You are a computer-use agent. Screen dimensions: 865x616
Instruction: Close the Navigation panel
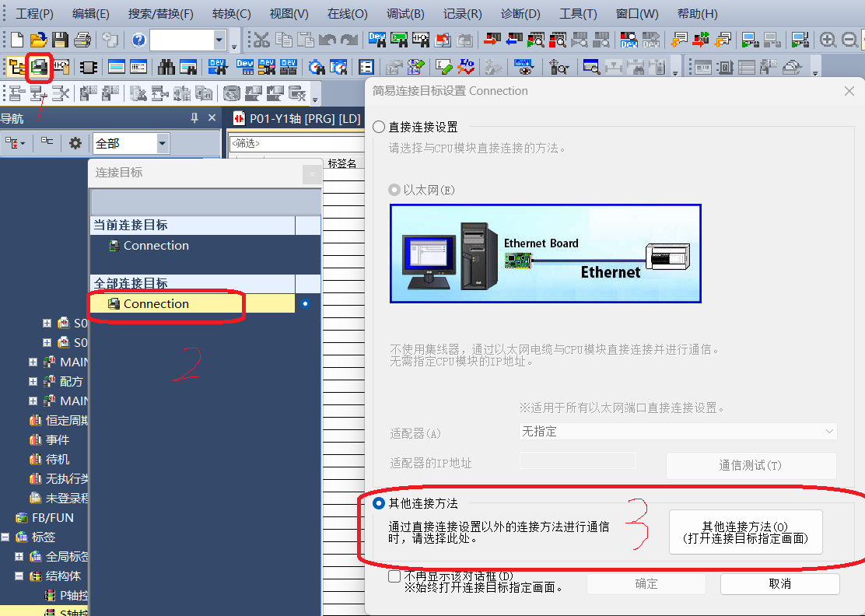click(212, 118)
